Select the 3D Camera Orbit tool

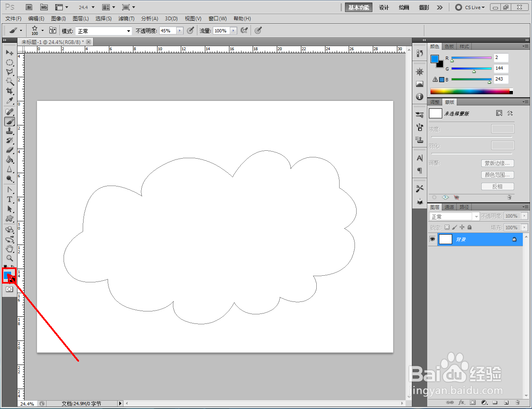[10, 239]
